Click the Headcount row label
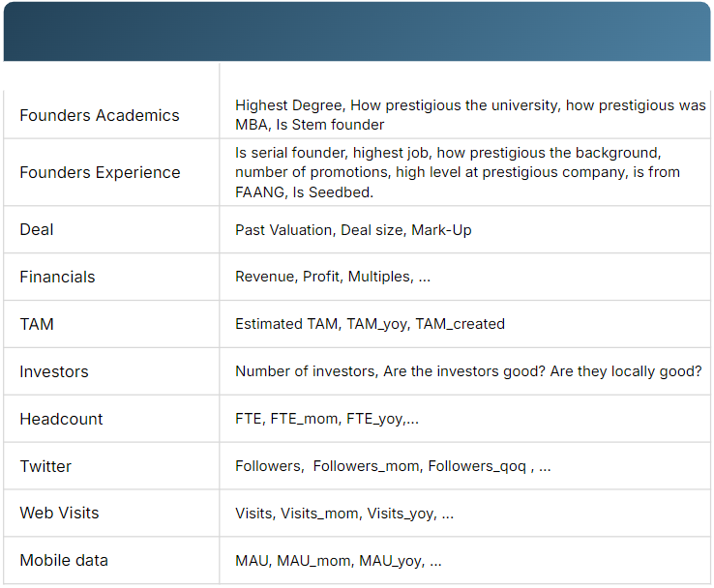 [x=61, y=419]
